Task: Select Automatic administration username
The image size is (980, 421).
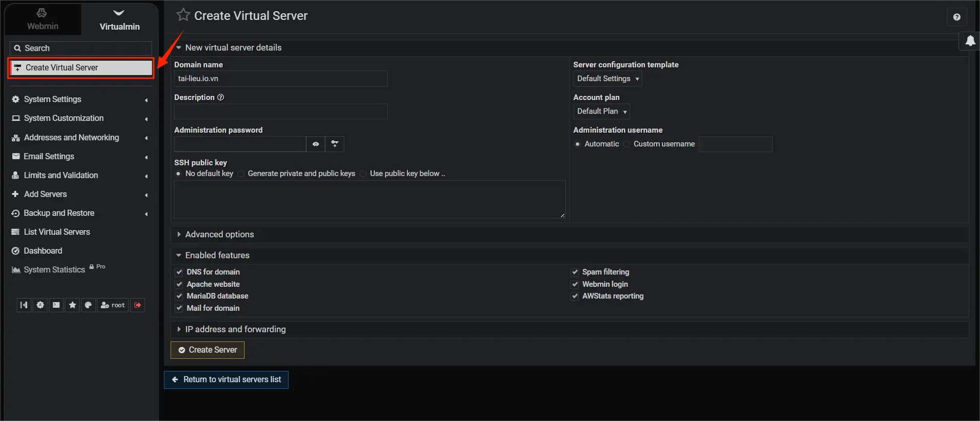Action: (x=578, y=144)
